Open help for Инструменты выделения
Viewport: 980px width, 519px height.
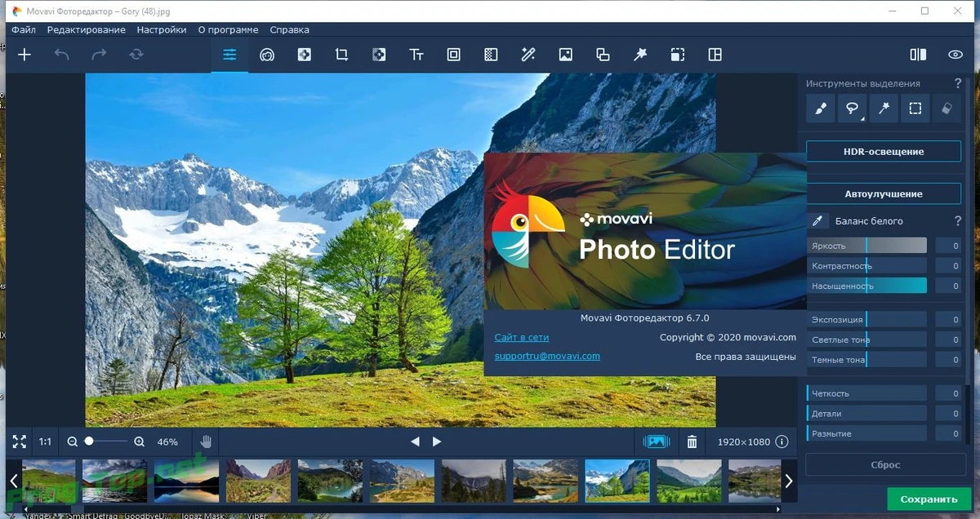958,83
